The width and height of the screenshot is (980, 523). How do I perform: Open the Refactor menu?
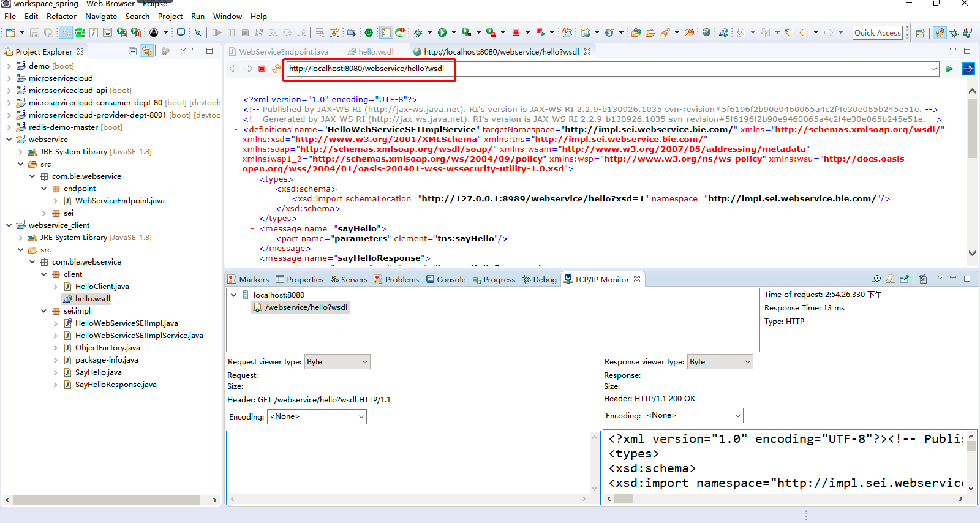tap(61, 17)
